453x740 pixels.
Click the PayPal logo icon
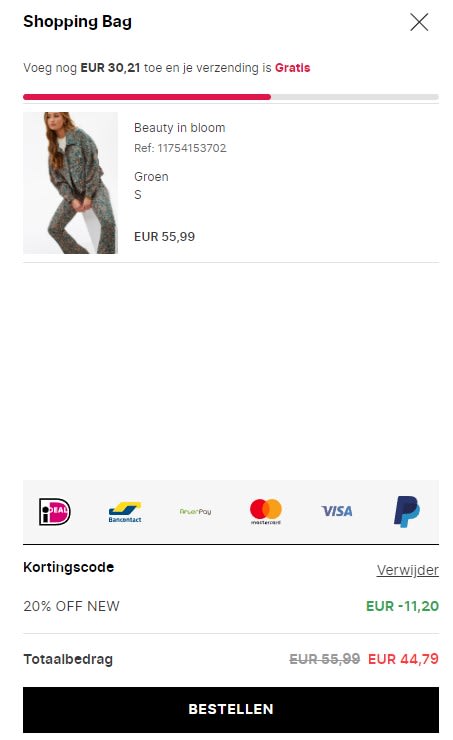tap(407, 512)
